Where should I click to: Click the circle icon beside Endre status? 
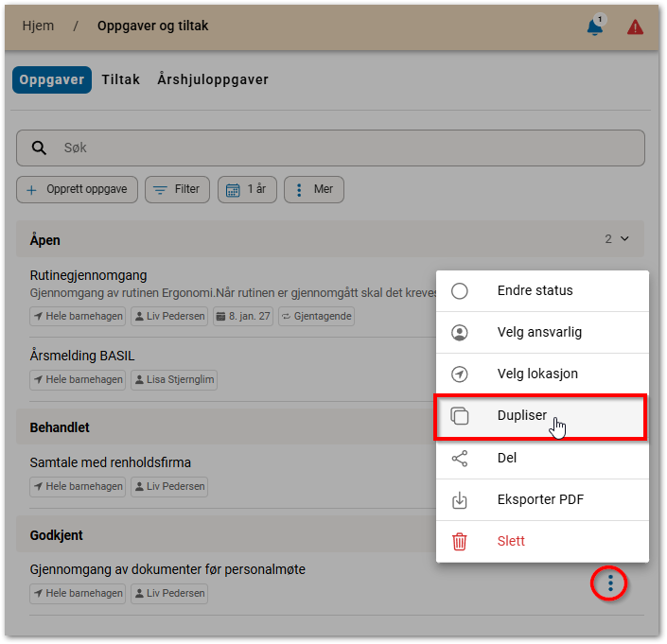460,291
